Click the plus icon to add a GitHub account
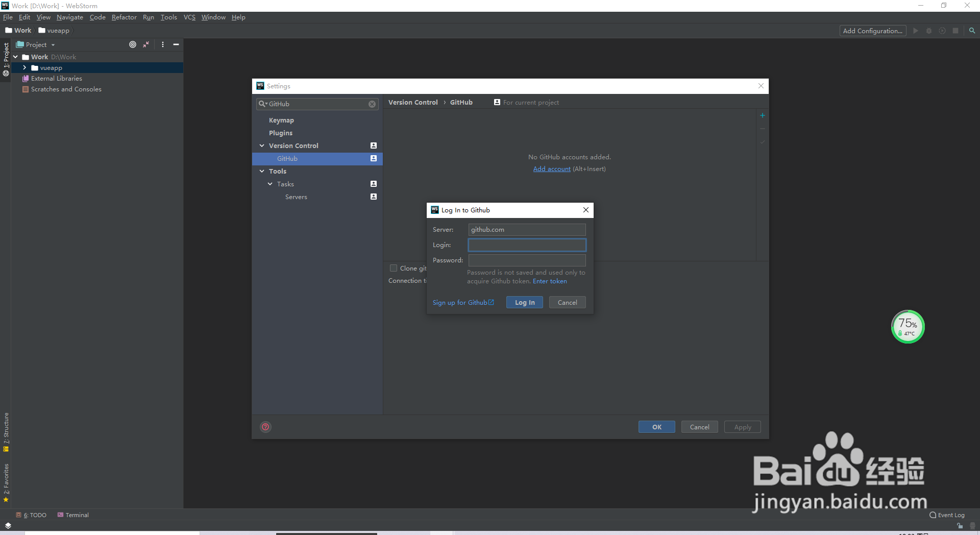Screen dimensions: 980x535 763,115
